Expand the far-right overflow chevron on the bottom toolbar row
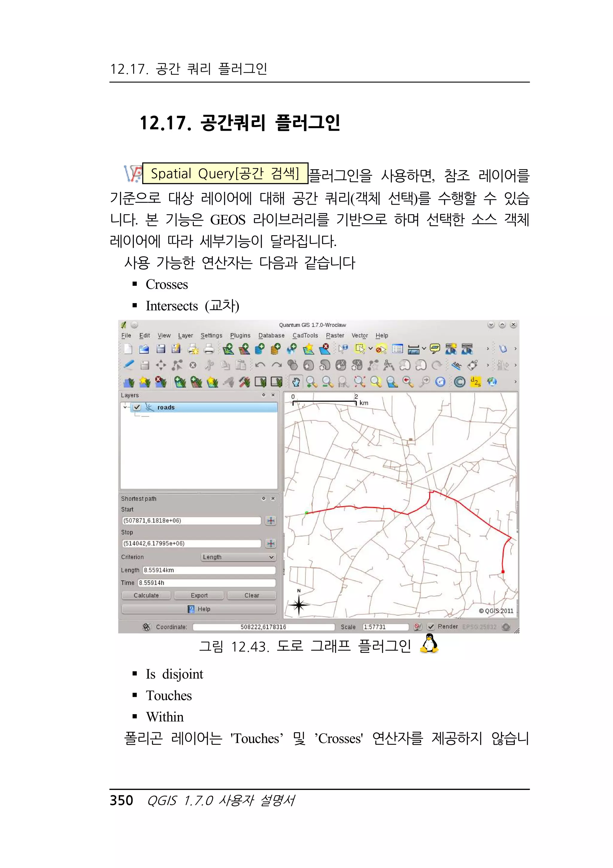The height and width of the screenshot is (868, 613). [515, 382]
